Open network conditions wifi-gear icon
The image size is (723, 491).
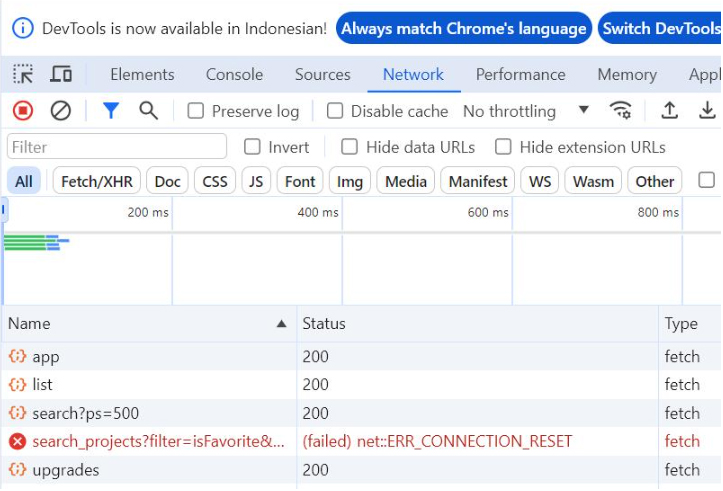tap(621, 111)
